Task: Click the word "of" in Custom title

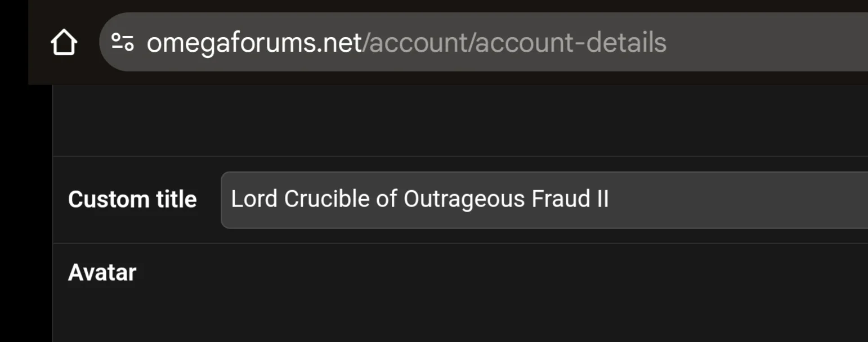Action: click(387, 199)
